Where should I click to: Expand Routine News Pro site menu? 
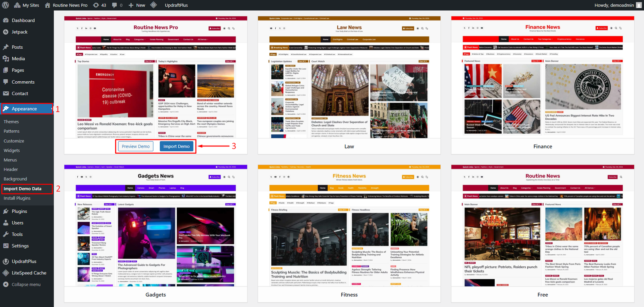tap(66, 5)
